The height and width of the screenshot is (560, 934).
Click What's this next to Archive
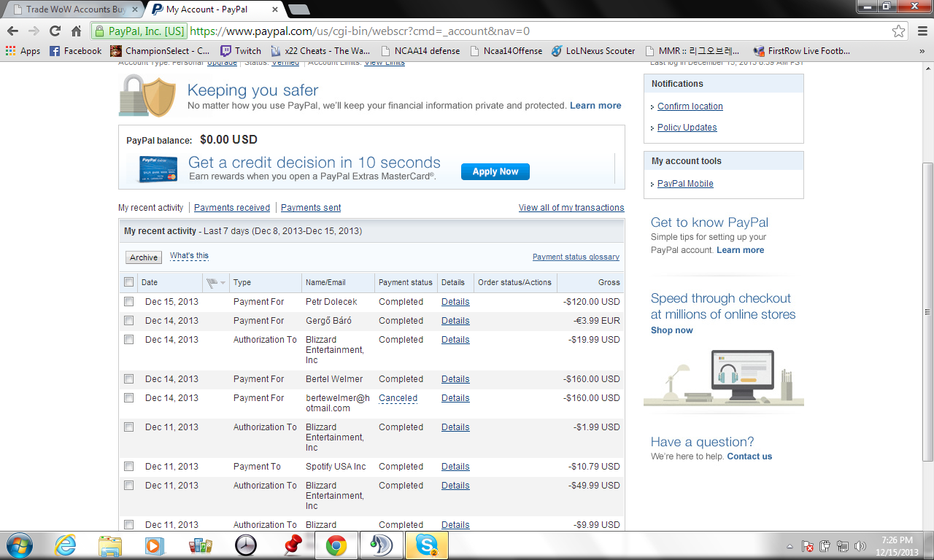pyautogui.click(x=189, y=256)
